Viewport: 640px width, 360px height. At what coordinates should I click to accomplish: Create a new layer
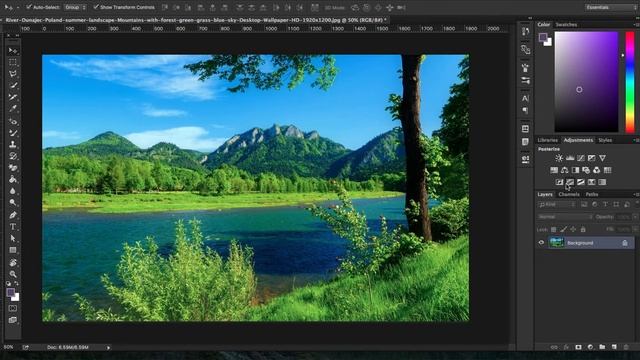[614, 347]
